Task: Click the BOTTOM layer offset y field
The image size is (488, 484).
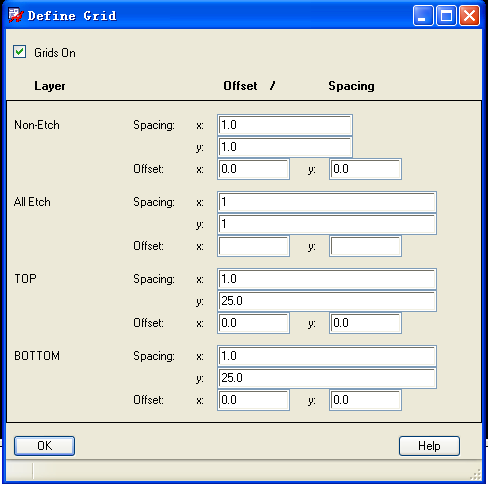Action: coord(365,400)
